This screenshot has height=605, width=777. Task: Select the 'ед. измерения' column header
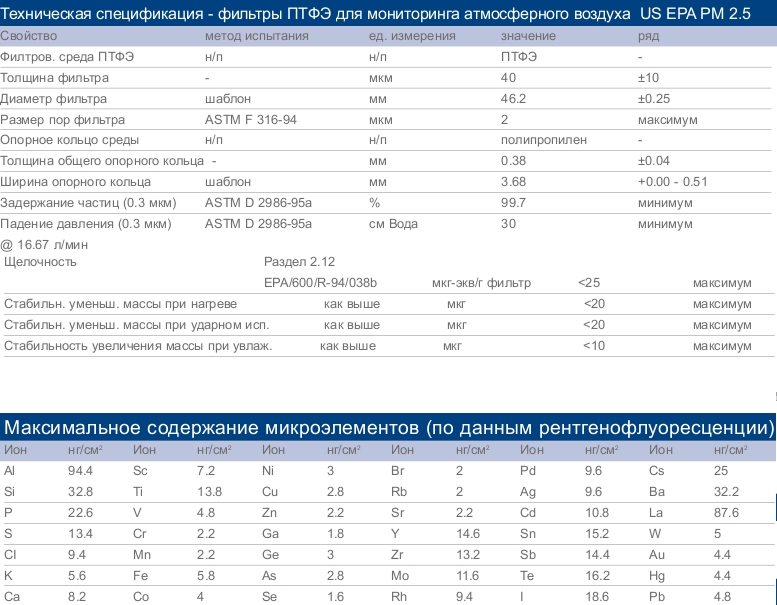(412, 36)
